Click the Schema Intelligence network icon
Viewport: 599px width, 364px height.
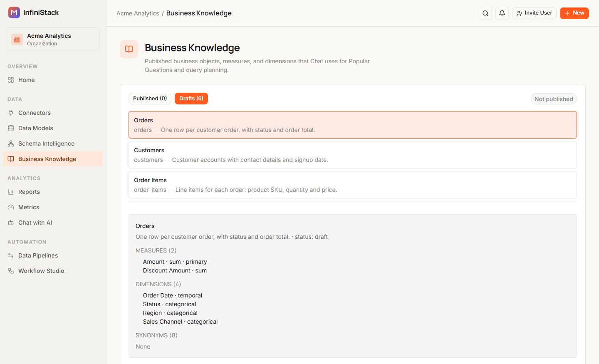point(11,144)
